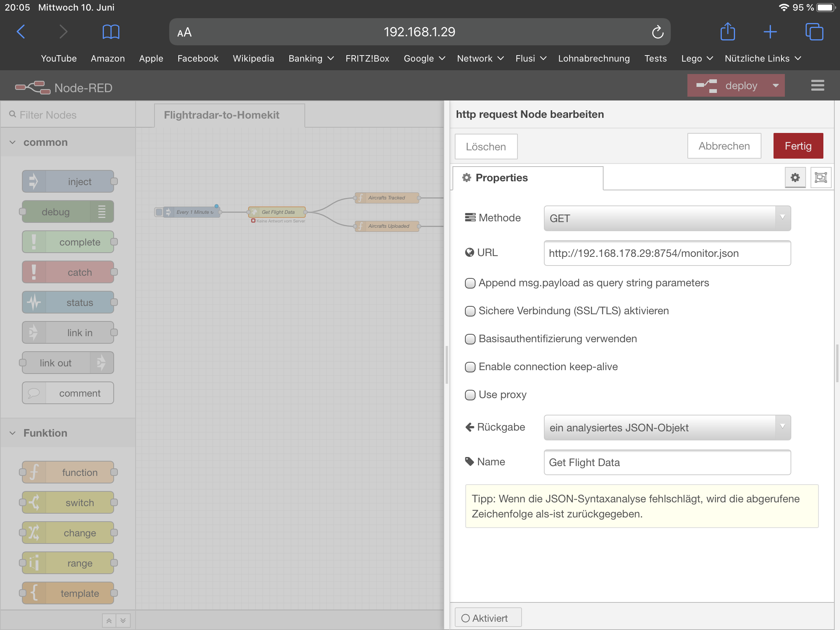Enable Append msg.payload as query parameters
This screenshot has height=630, width=840.
[470, 283]
